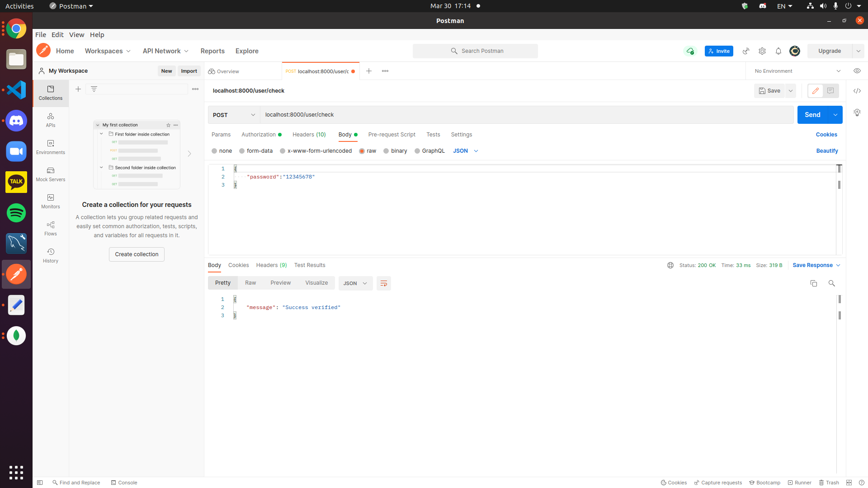The width and height of the screenshot is (868, 488).
Task: Expand the Upgrade button dropdown arrow
Action: click(x=858, y=51)
